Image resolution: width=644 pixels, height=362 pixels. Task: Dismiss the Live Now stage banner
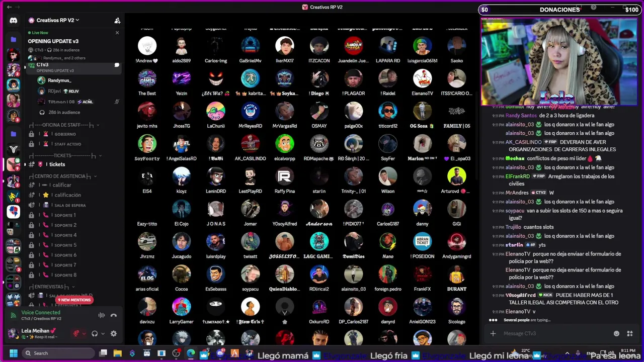[x=117, y=33]
